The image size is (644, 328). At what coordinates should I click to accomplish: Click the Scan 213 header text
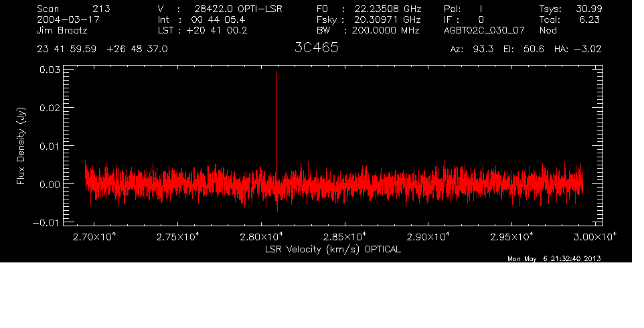74,9
